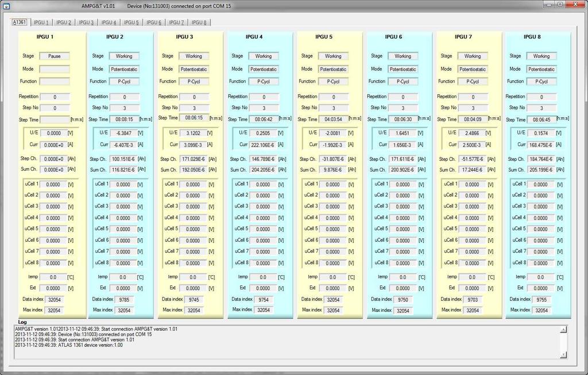Click IPGU 2 U/E value -6.3847
Image resolution: width=588 pixels, height=375 pixels.
(x=123, y=133)
